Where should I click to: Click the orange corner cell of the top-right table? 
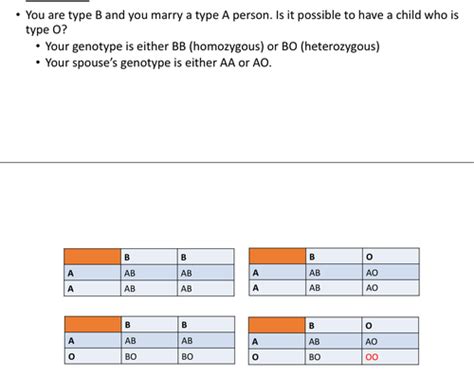click(x=277, y=256)
